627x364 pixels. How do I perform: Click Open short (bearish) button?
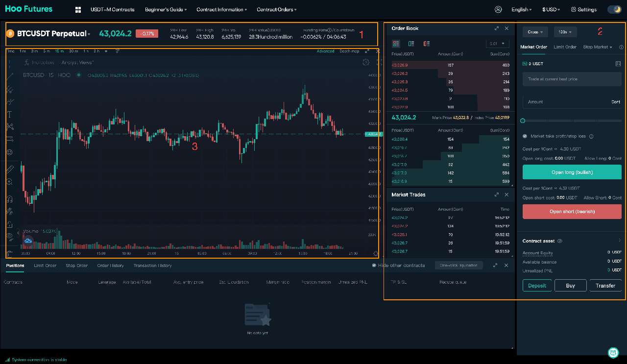572,211
